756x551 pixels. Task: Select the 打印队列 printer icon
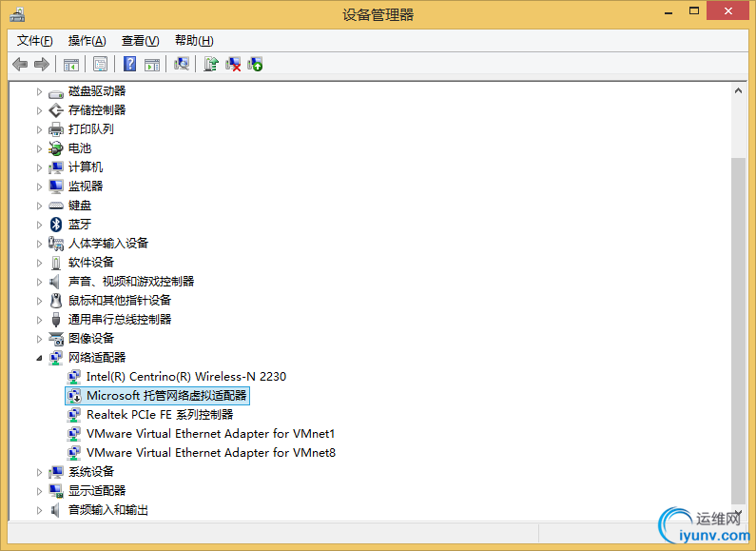56,129
